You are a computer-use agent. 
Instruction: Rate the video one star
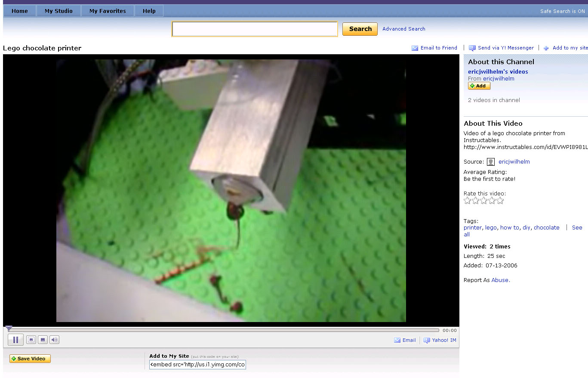(468, 201)
